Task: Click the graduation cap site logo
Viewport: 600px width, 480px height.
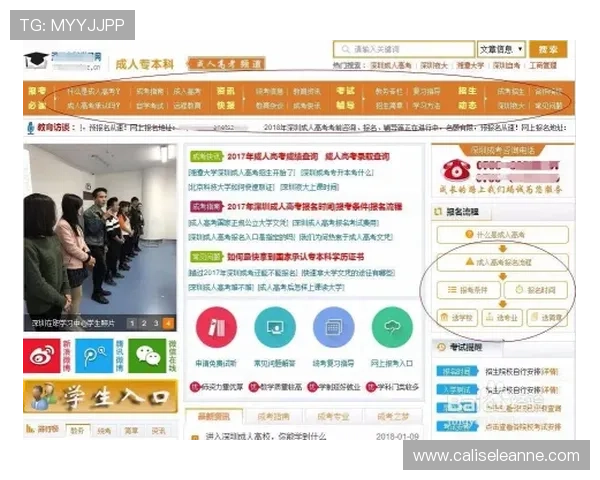Action: (36, 60)
